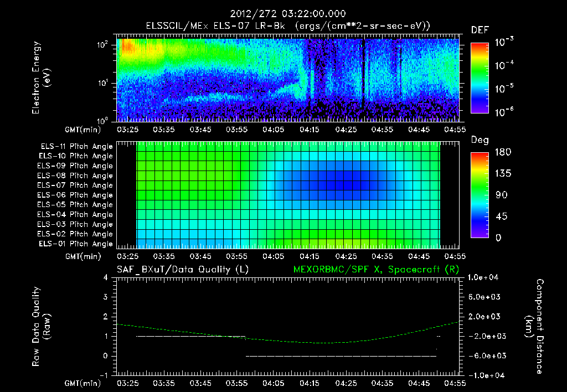The image size is (567, 392).
Task: Click the DEF color bar gradient
Action: coord(480,78)
